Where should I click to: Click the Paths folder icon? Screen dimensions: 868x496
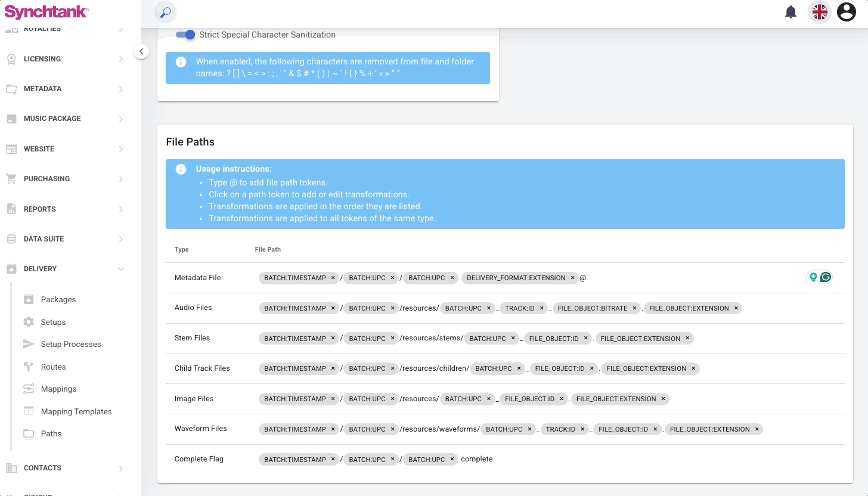29,433
